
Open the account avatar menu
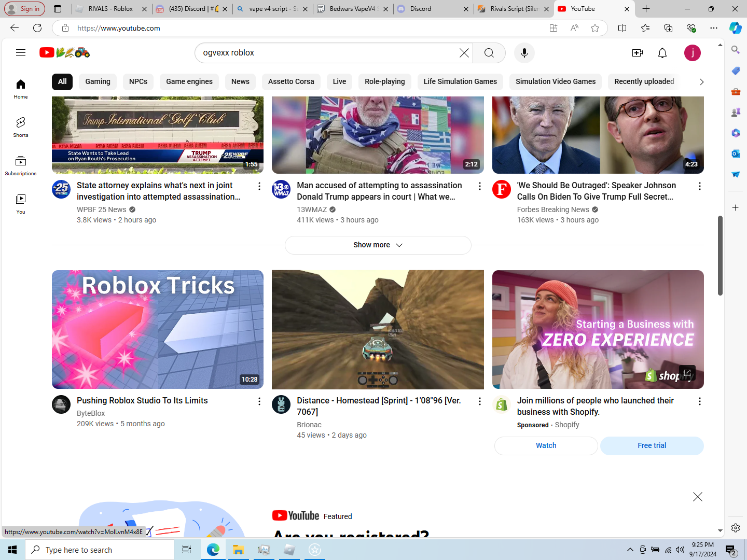[693, 53]
